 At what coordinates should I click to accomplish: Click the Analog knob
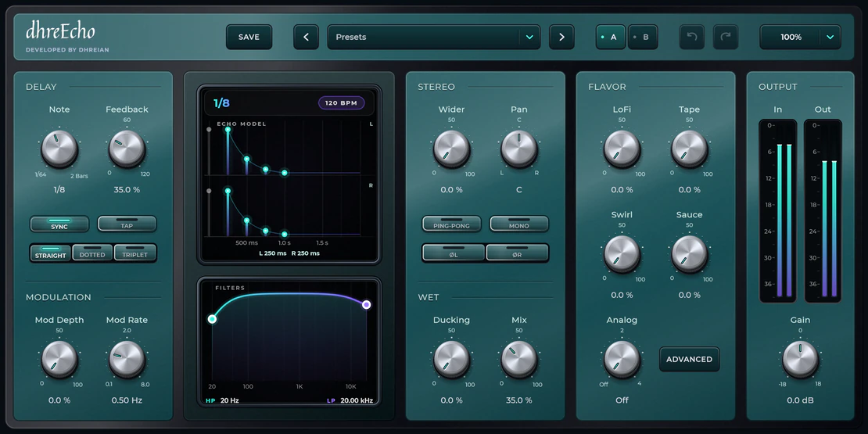pos(622,359)
